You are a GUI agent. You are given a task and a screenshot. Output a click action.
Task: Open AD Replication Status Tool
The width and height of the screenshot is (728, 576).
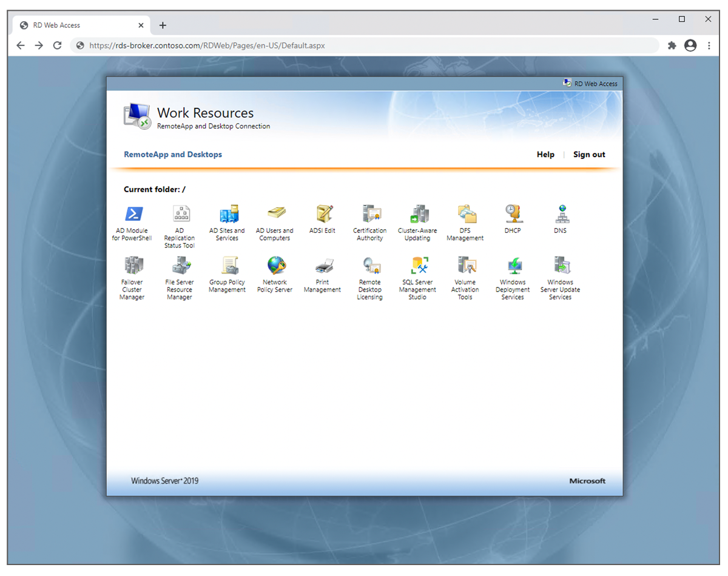pyautogui.click(x=180, y=214)
